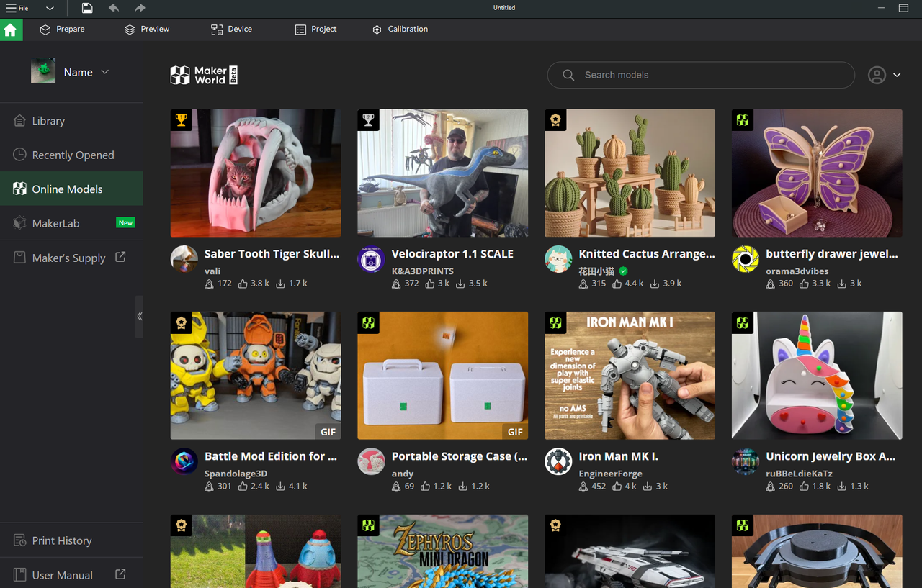Image resolution: width=922 pixels, height=588 pixels.
Task: Click the thumbs-up icon under Battle Mod Edition
Action: tap(243, 487)
